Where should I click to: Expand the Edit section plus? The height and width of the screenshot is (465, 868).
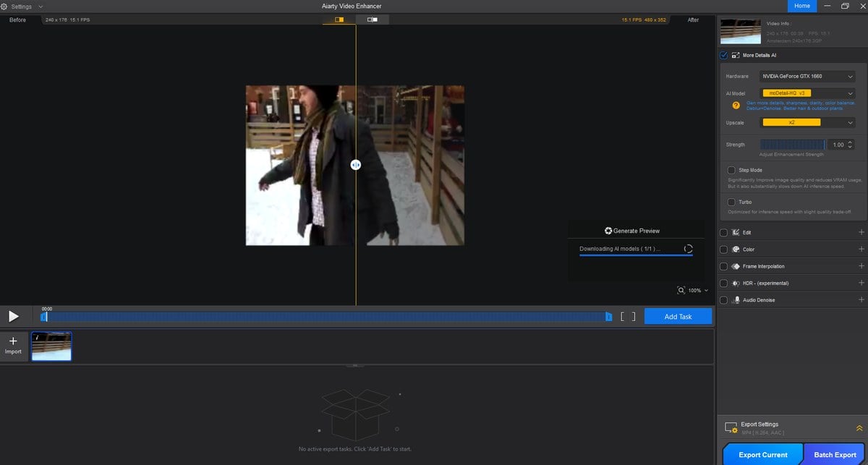(x=861, y=233)
